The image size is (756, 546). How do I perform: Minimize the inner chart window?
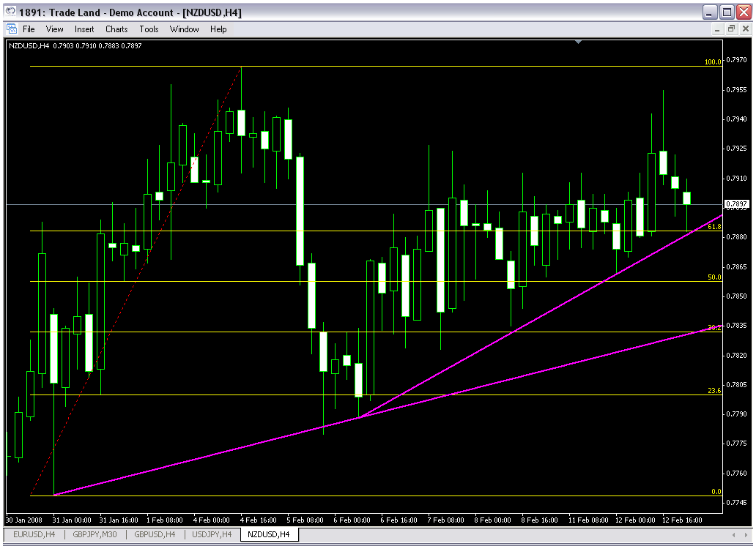point(717,29)
